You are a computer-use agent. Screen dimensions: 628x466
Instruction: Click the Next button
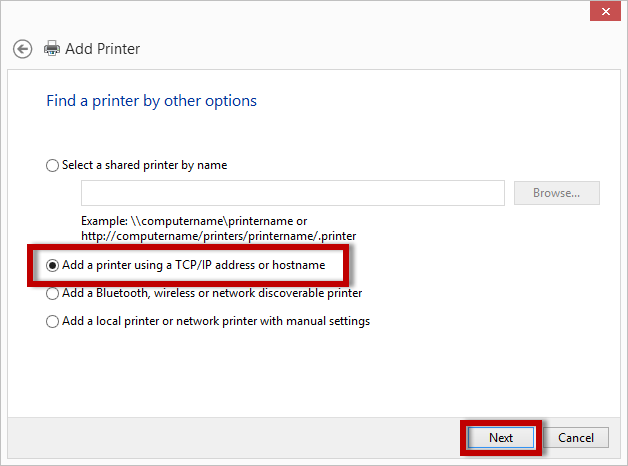click(501, 438)
